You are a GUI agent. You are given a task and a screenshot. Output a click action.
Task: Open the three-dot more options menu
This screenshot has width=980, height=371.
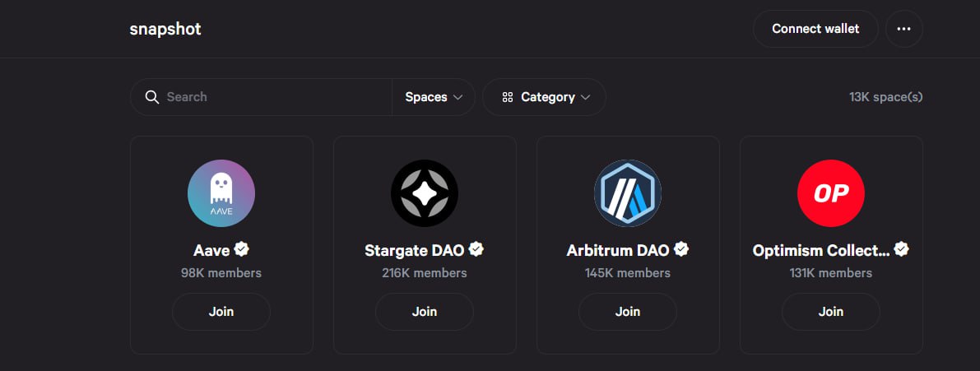pos(903,29)
